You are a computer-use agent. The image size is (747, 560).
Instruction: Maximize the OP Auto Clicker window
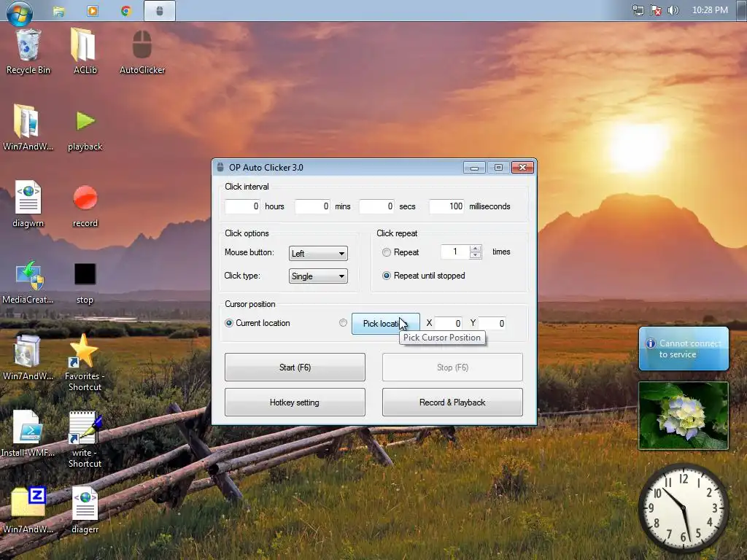(x=498, y=168)
